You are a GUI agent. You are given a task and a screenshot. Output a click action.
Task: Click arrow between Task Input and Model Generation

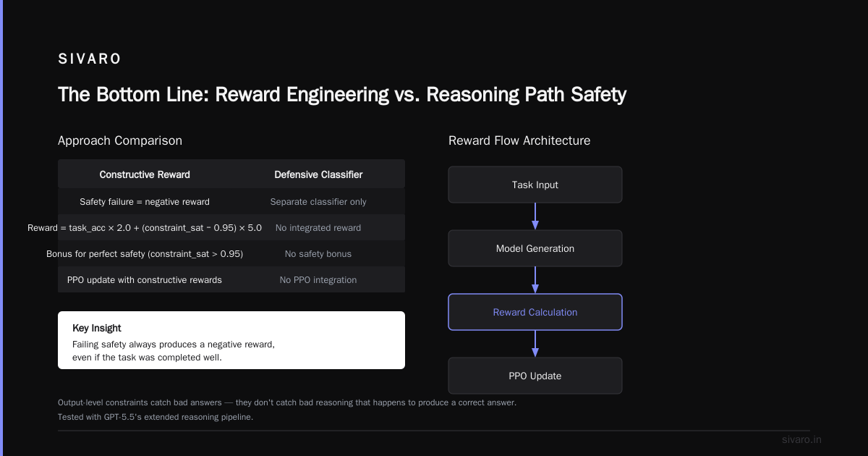(535, 216)
